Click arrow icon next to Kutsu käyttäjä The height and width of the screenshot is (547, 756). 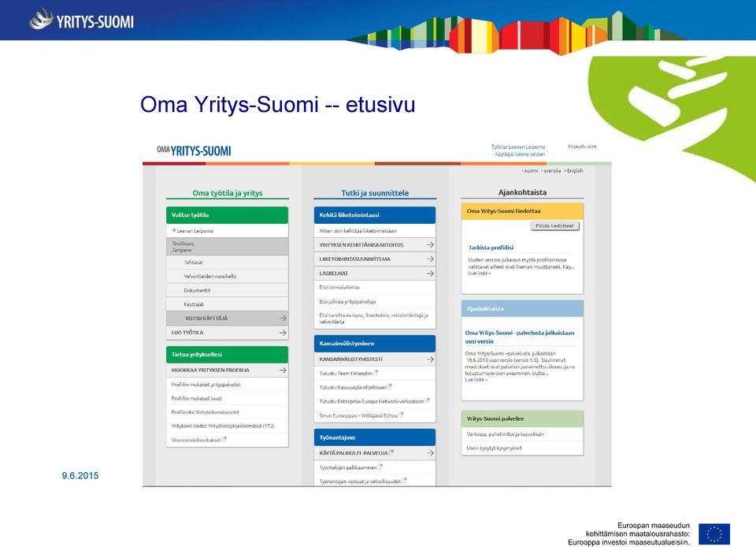[x=283, y=318]
